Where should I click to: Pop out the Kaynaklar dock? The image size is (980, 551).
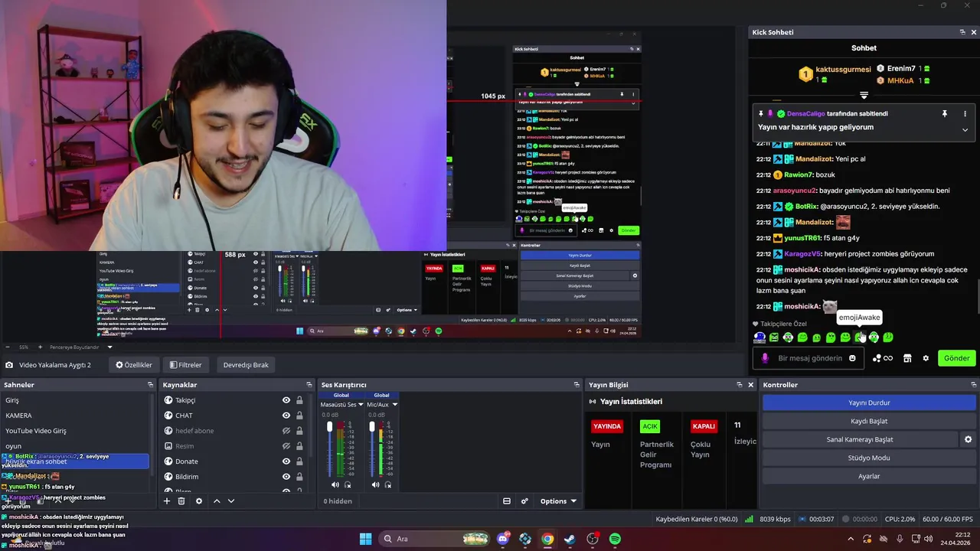pos(309,385)
